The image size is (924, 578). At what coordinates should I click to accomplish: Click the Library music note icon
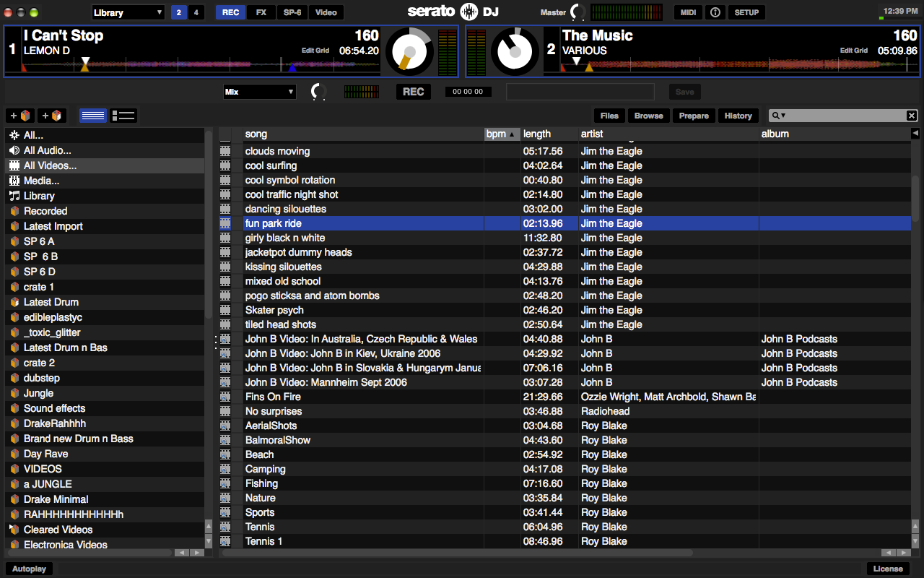(14, 196)
